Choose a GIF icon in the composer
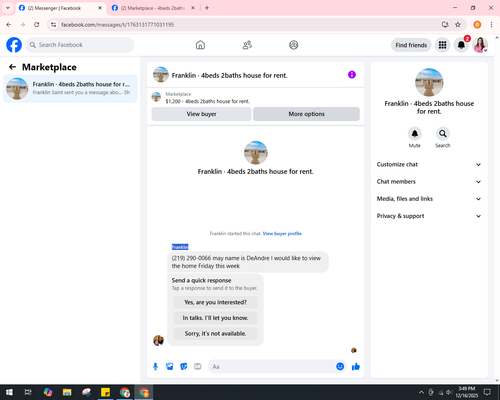The image size is (500, 400). pyautogui.click(x=198, y=367)
